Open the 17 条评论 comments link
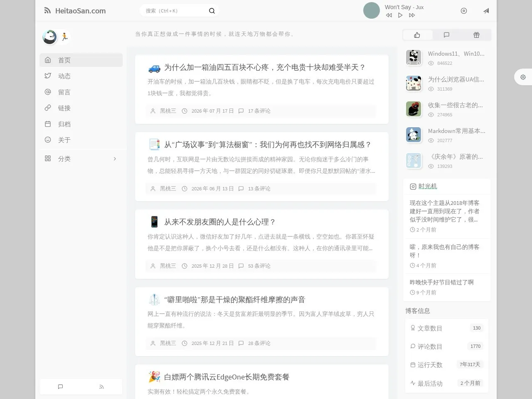The width and height of the screenshot is (532, 399). coord(259,111)
